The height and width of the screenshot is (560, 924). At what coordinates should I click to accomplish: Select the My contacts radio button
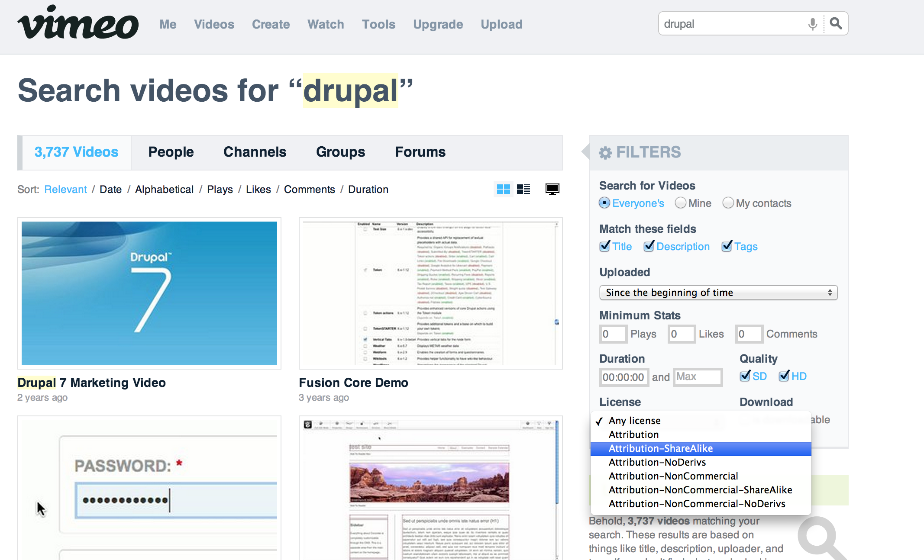click(728, 203)
